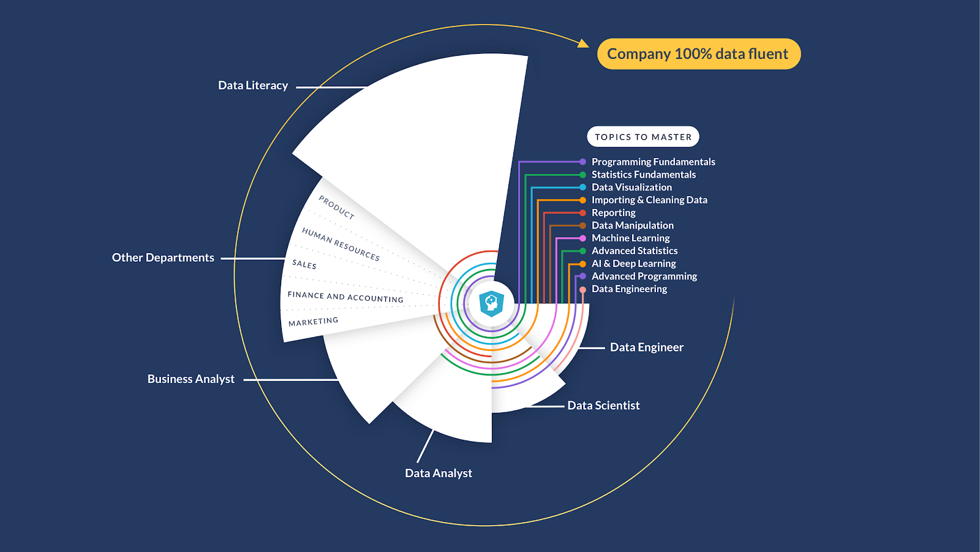Click the FINANCE AND ACCOUNTING segment label
980x552 pixels.
coord(345,297)
